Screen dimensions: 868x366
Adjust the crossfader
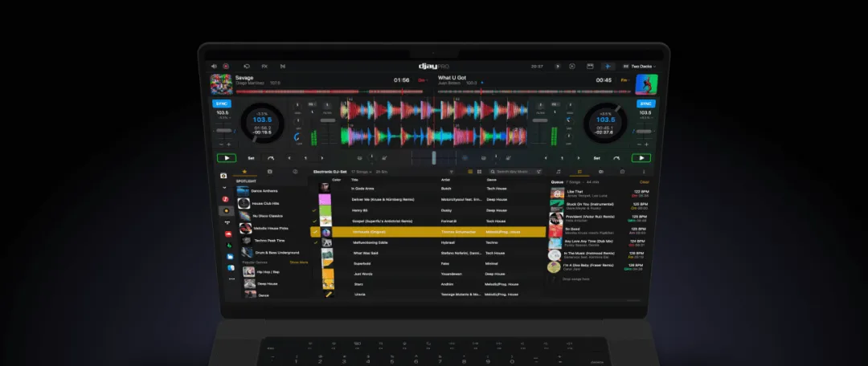(434, 157)
